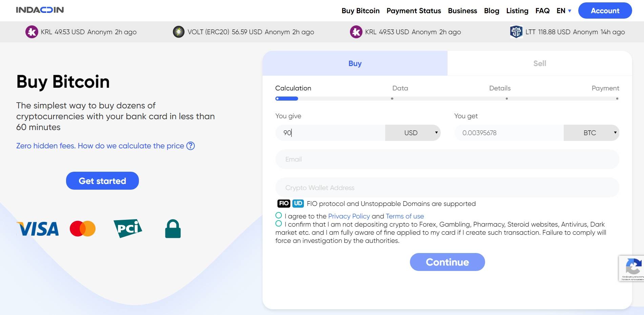The image size is (644, 315).
Task: Click the VOLT (ERC20) coin icon
Action: (179, 32)
